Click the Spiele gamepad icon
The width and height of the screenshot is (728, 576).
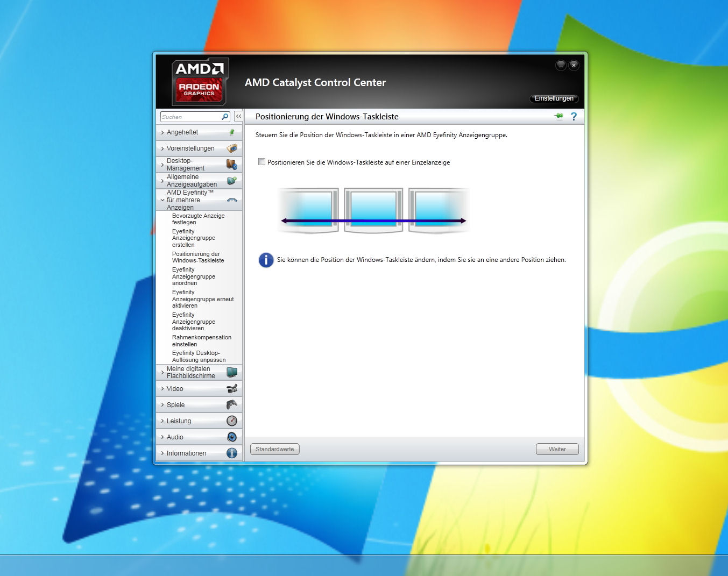click(x=232, y=404)
